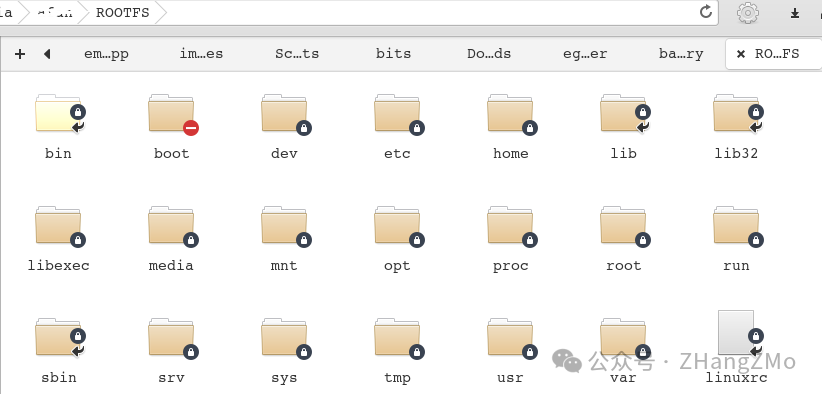Select the libexec folder icon

click(58, 225)
